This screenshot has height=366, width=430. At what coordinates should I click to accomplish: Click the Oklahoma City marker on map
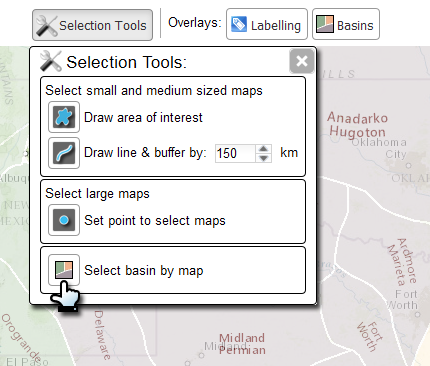click(x=408, y=165)
